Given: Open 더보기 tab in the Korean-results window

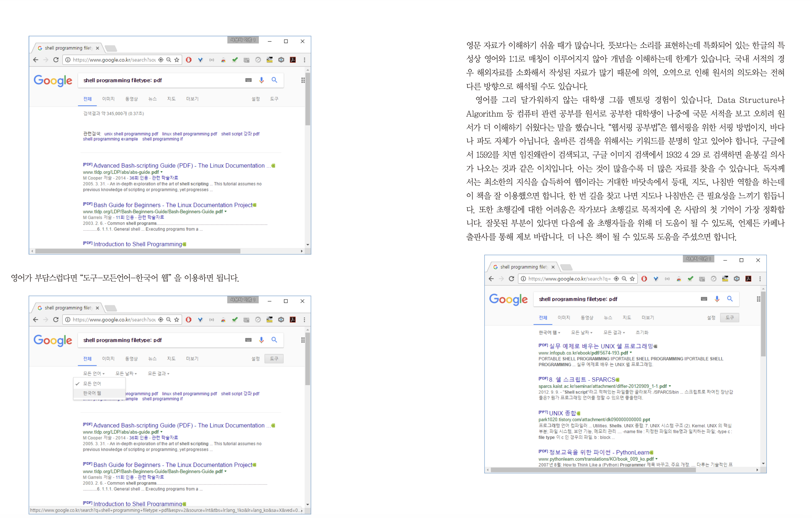Looking at the screenshot, I should 648,318.
